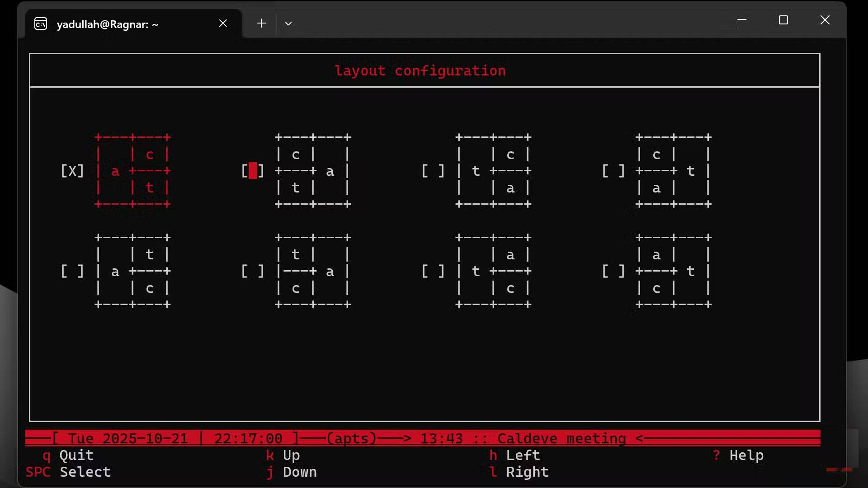The image size is (868, 488).
Task: Mark the checkbox beside the rightmost top layout
Action: (613, 171)
